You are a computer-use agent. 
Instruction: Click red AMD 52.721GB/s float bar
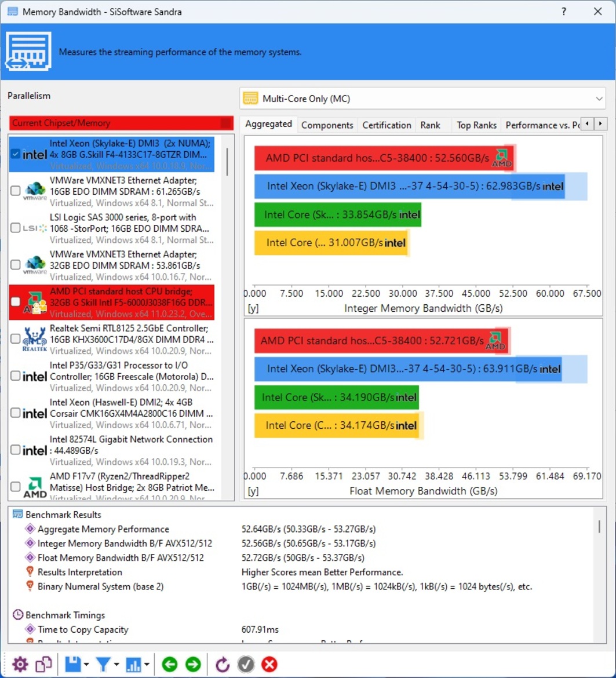tap(381, 341)
